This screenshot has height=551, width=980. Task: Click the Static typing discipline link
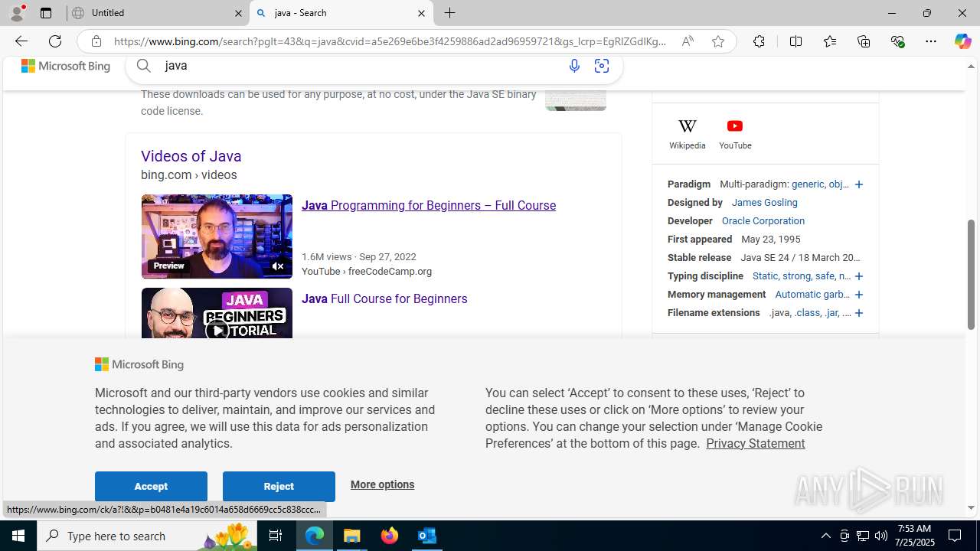pos(765,276)
